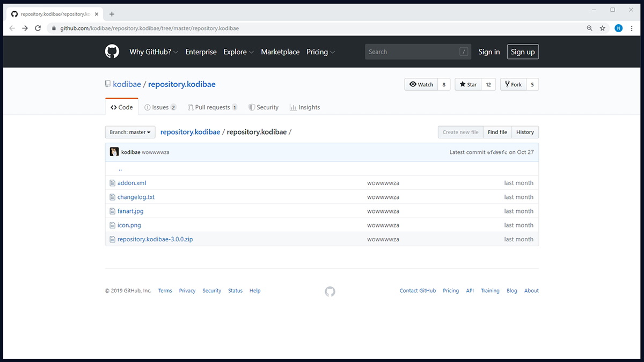
Task: Click the file icon beside repository.kodibae-3.0.0.zip
Action: [112, 239]
